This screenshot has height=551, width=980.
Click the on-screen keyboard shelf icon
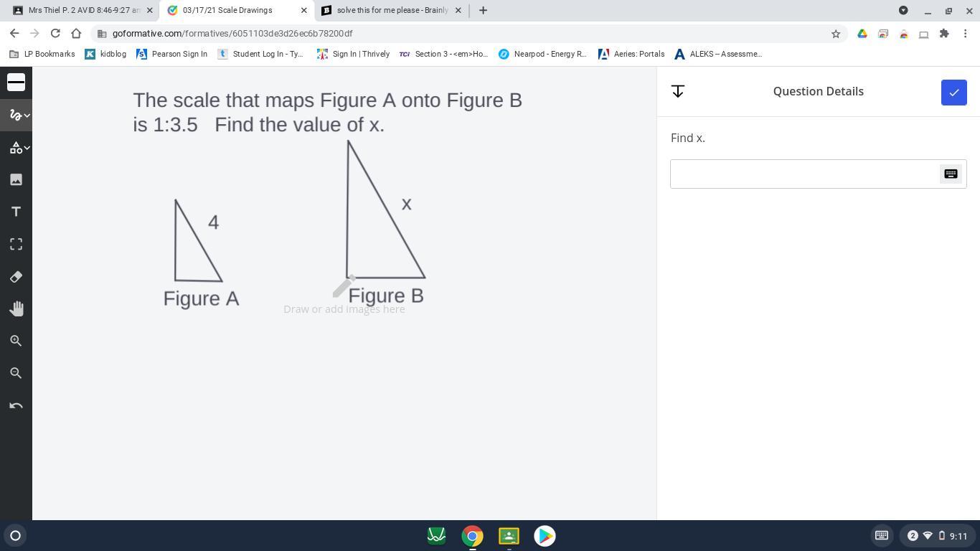882,535
